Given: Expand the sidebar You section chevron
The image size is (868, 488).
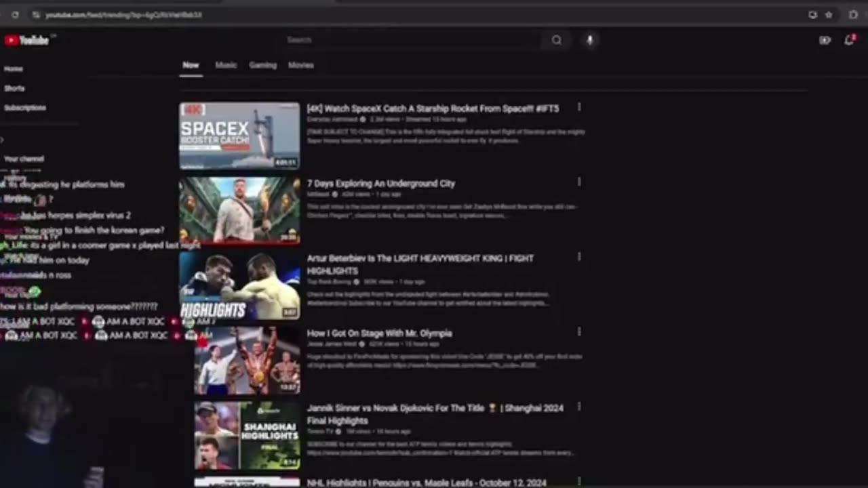Looking at the screenshot, I should pos(3,140).
